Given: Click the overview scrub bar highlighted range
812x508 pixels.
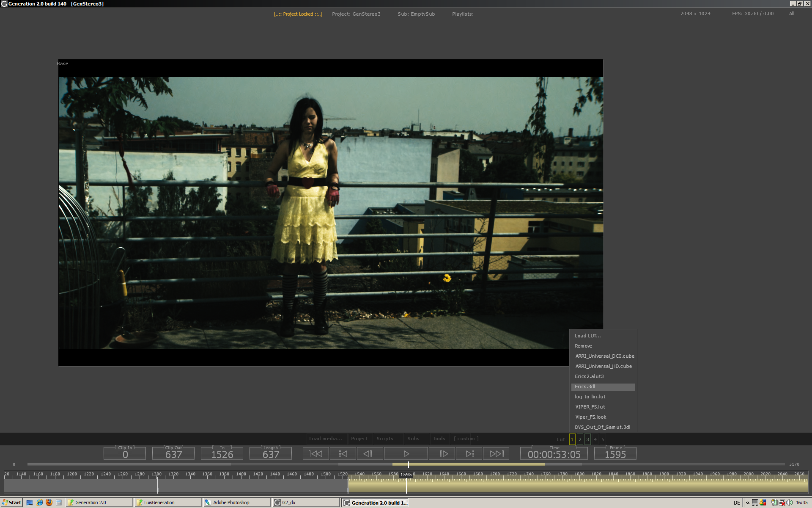Looking at the screenshot, I should (468, 464).
